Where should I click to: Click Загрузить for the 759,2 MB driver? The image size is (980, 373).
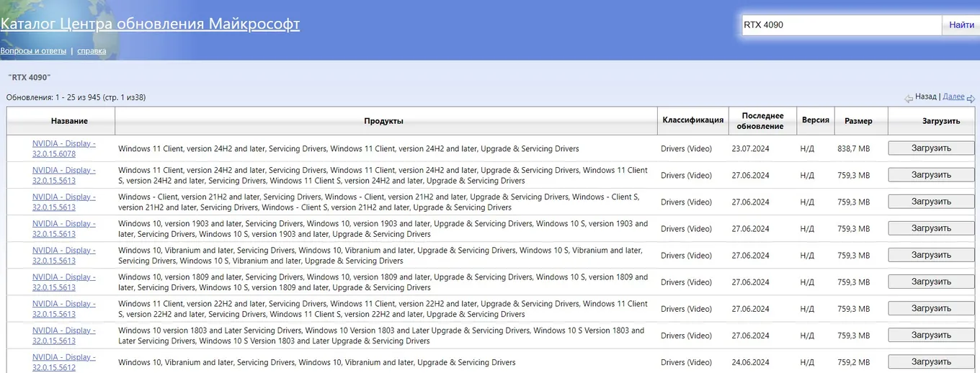(931, 361)
